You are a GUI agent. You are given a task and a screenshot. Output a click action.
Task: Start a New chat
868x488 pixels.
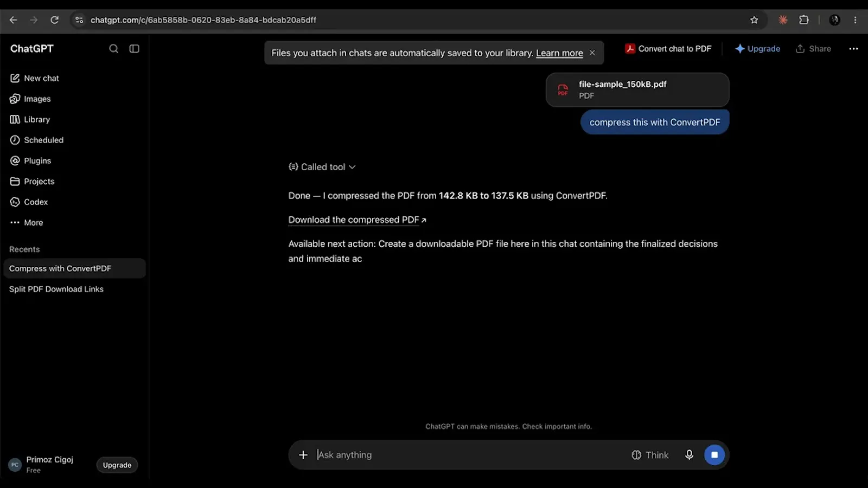coord(34,78)
